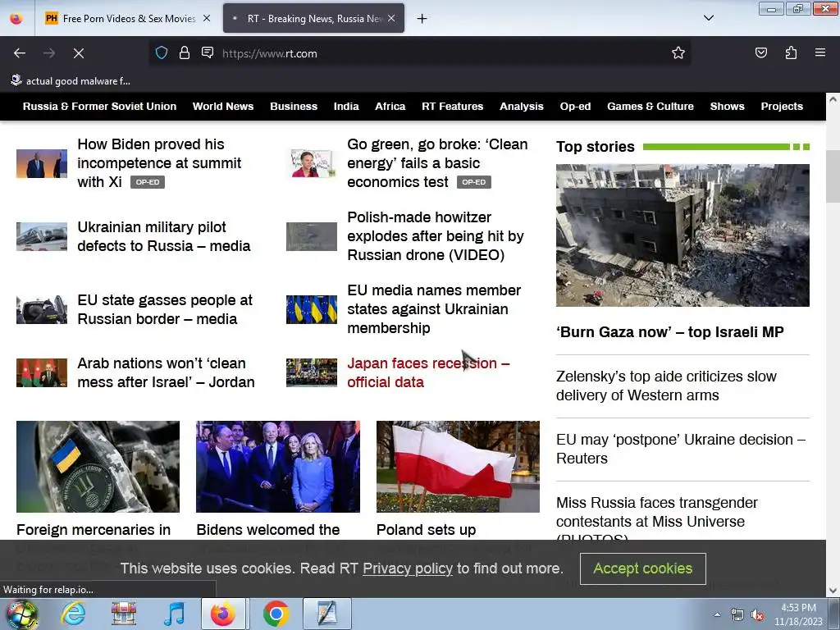840x630 pixels.
Task: Go to the Analysis section
Action: 521,106
